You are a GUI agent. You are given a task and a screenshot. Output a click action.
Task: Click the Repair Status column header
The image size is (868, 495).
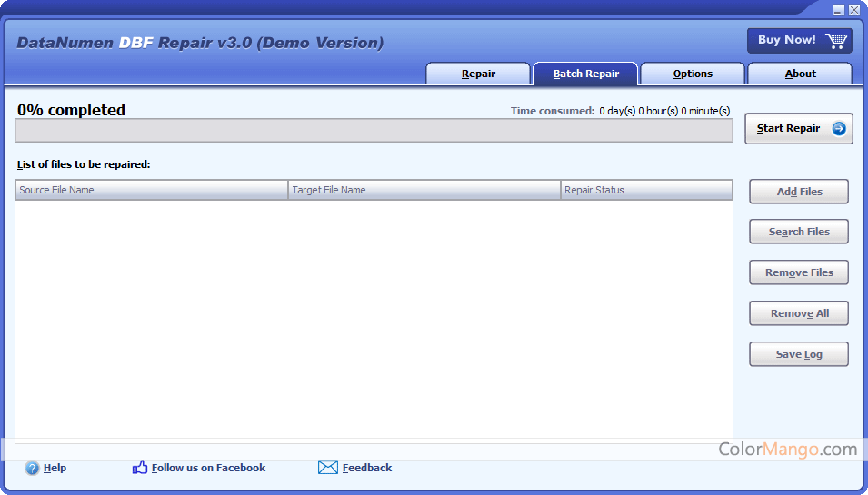(646, 190)
